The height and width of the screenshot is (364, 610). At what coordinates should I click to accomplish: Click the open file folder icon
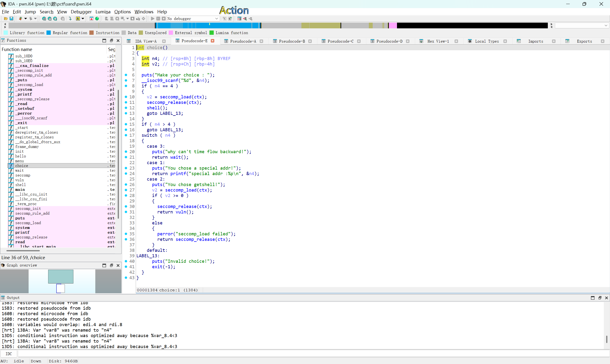[6, 19]
